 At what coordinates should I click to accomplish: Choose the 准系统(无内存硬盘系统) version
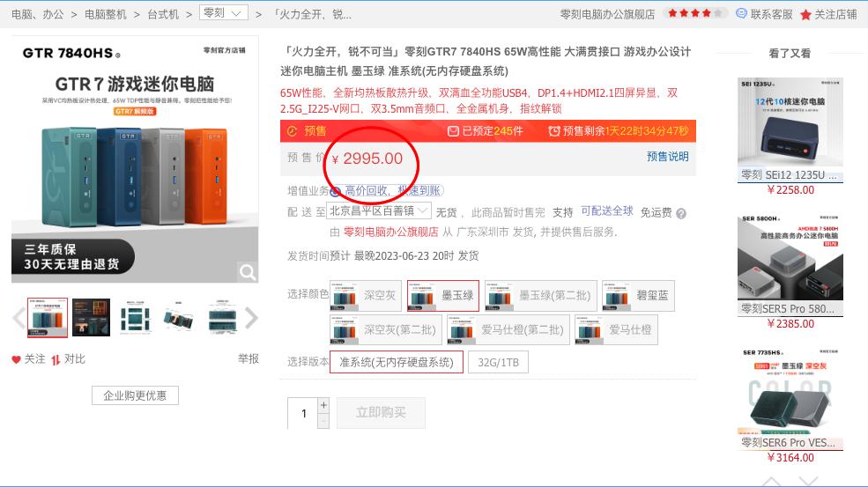click(397, 362)
